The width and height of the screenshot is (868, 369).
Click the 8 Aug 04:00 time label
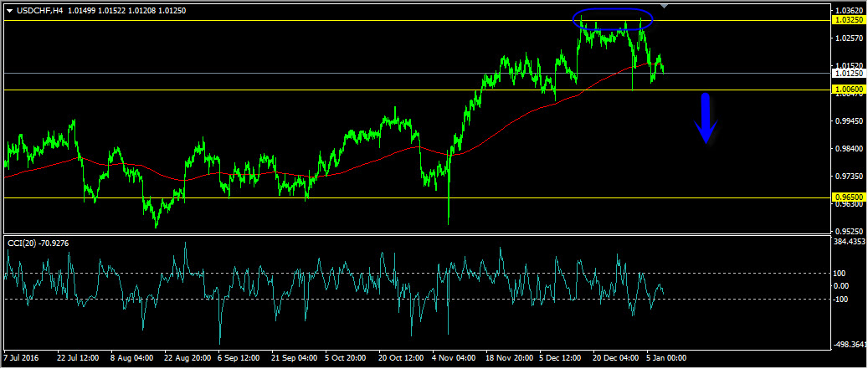click(x=131, y=358)
